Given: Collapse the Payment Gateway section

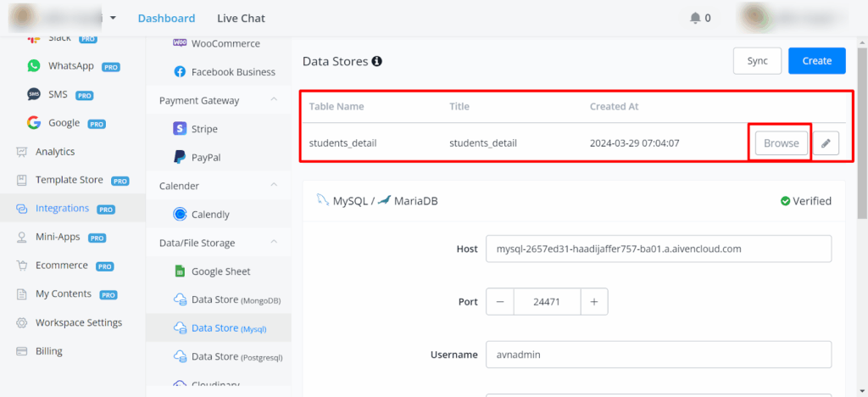Looking at the screenshot, I should (x=274, y=100).
